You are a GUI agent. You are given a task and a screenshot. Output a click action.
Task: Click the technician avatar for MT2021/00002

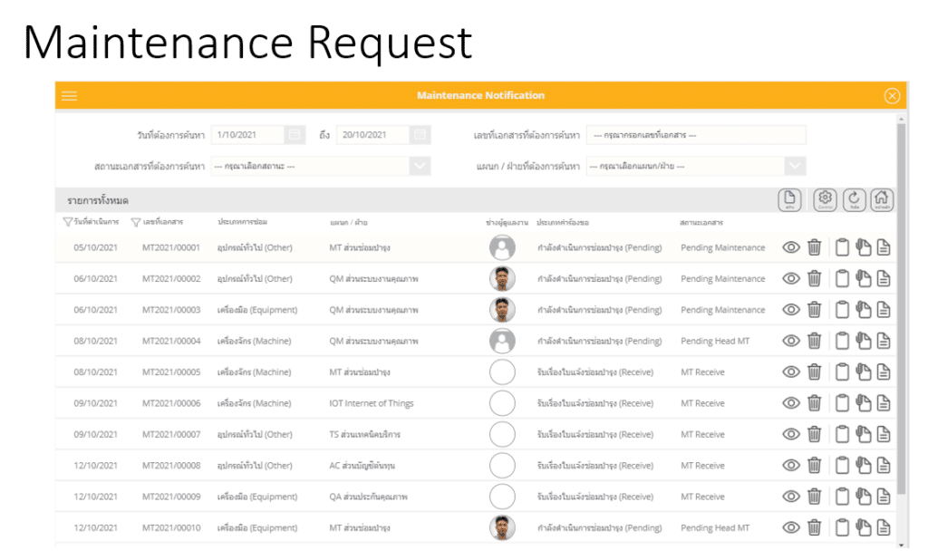502,278
